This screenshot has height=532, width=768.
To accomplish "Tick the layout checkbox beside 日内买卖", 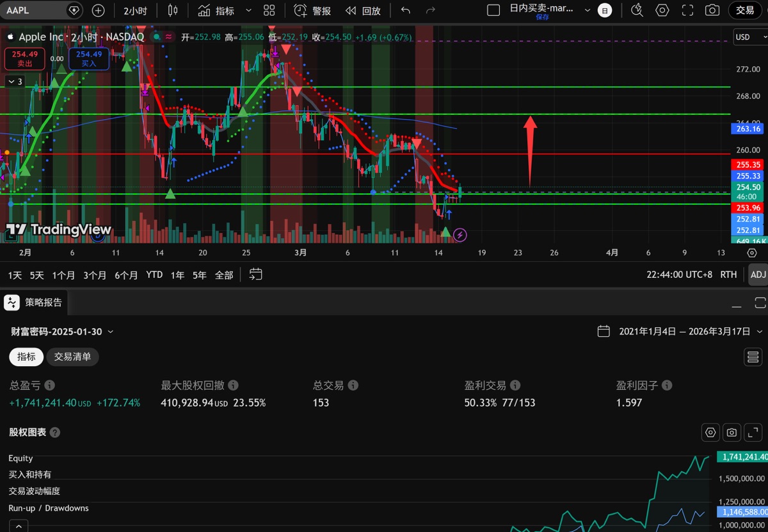I will pos(493,10).
